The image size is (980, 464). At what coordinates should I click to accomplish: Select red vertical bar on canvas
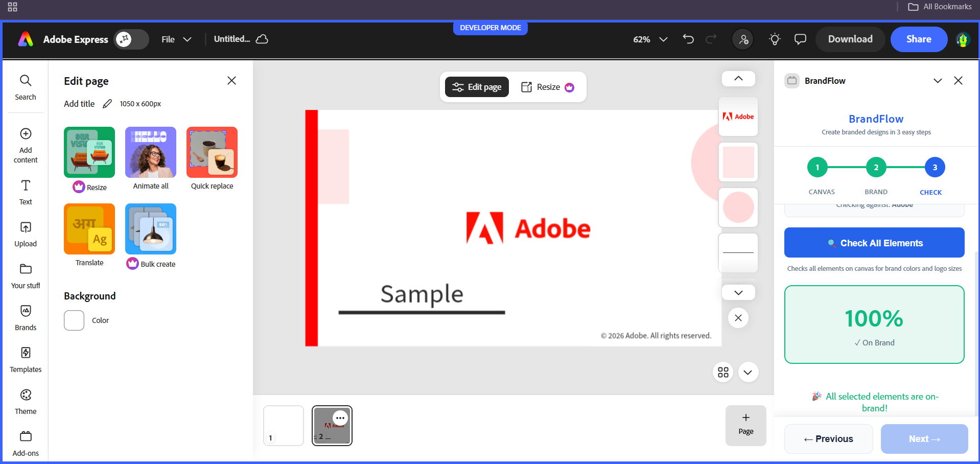coord(312,228)
